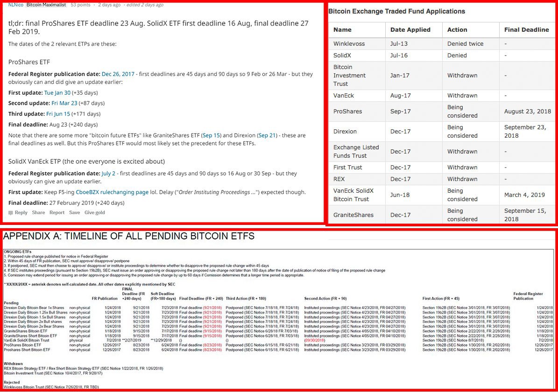Click the red (09/30/2018) date
This screenshot has height=392, width=558.
coord(315,340)
